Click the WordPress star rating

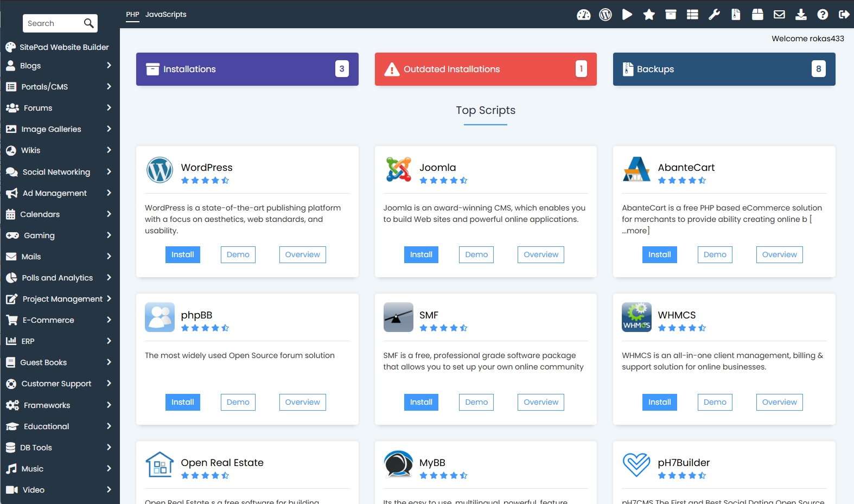tap(205, 181)
